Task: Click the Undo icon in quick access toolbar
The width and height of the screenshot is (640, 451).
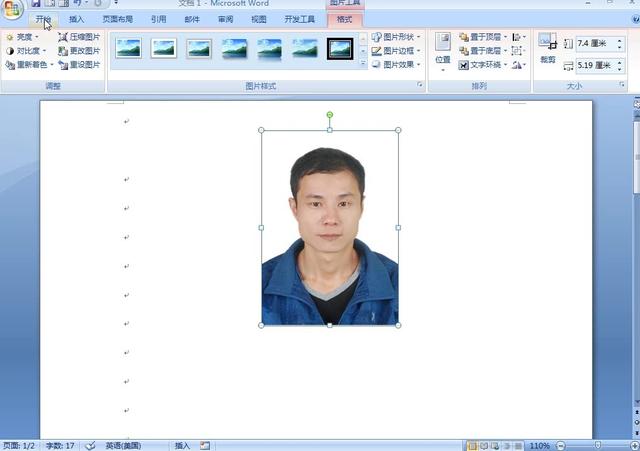Action: point(78,4)
